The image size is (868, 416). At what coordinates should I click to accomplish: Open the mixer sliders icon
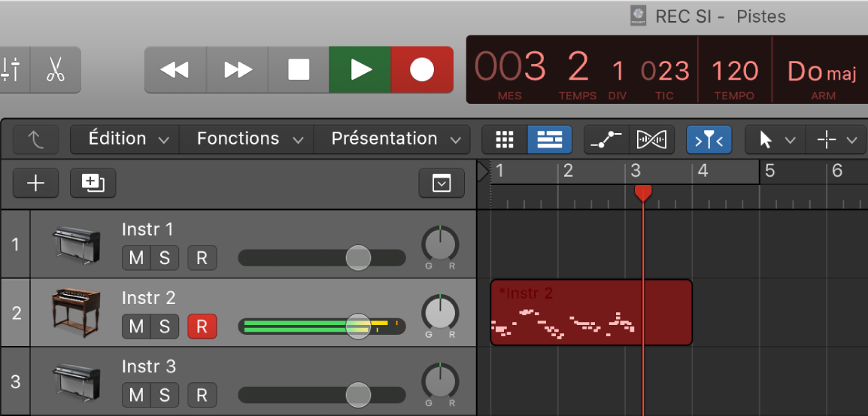[11, 70]
